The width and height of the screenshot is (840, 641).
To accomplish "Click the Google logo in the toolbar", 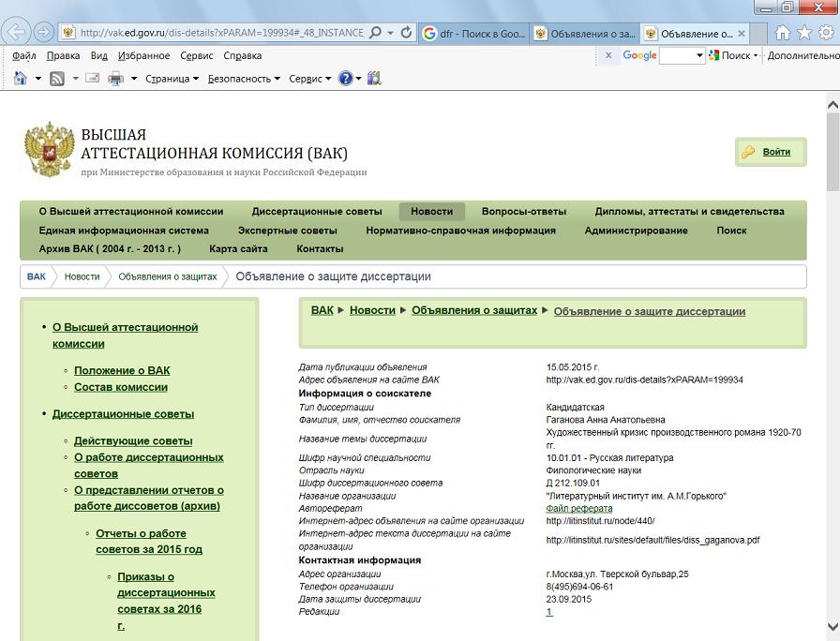I will click(x=639, y=55).
